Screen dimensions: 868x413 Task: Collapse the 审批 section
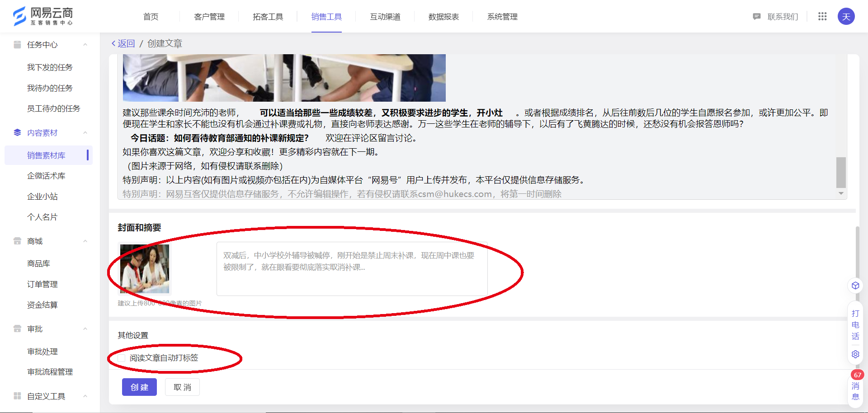pos(85,329)
